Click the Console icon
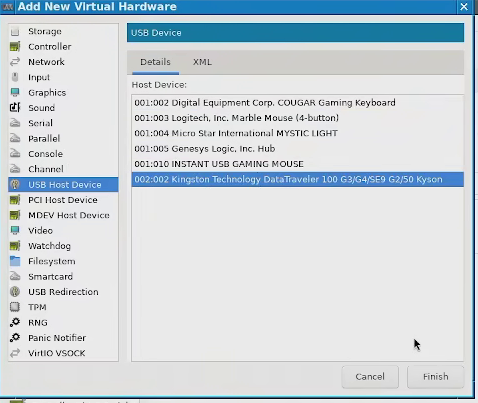 pyautogui.click(x=15, y=154)
